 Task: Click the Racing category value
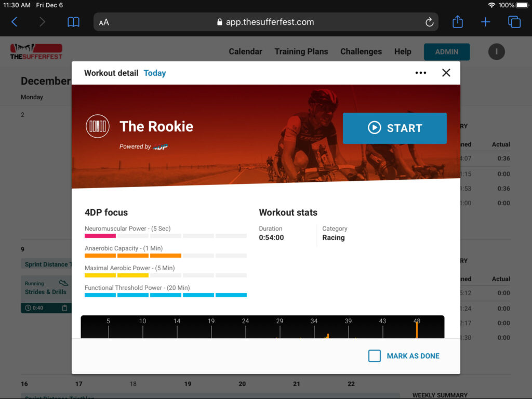pos(334,237)
